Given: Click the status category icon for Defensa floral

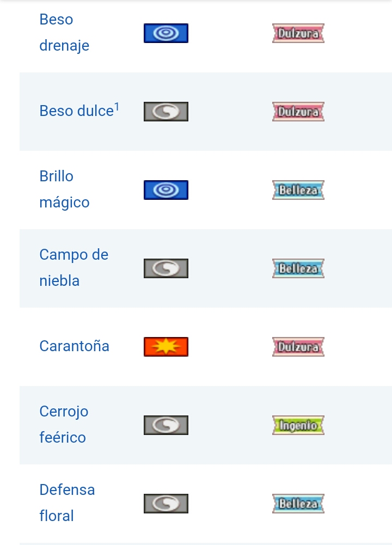Looking at the screenshot, I should point(166,504).
